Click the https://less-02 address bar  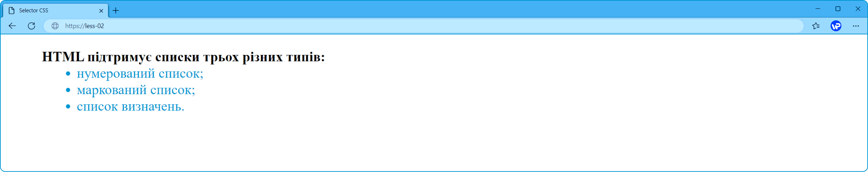coord(423,26)
